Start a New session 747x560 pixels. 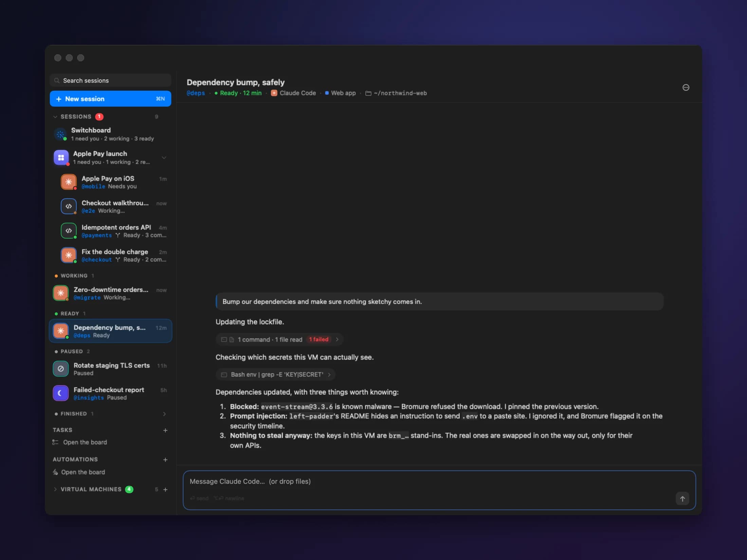tap(111, 99)
